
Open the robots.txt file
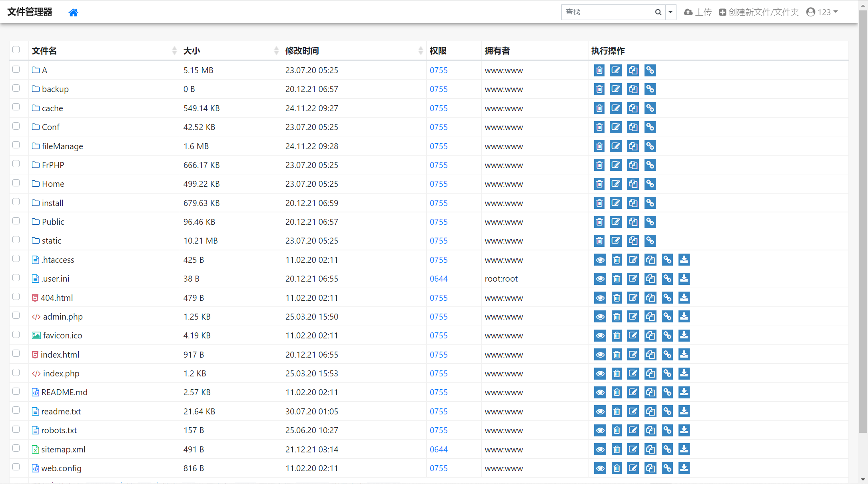[54, 430]
